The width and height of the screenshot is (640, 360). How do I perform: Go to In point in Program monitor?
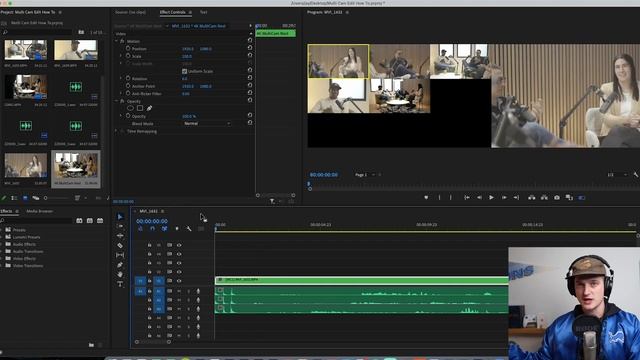(467, 198)
